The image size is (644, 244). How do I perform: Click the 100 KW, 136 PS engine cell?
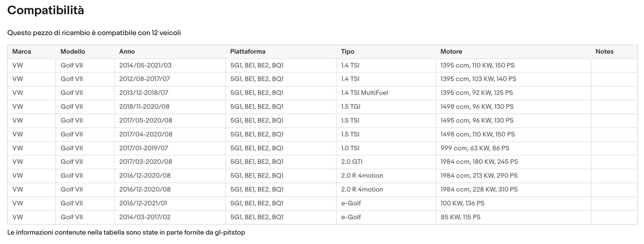[x=462, y=203]
